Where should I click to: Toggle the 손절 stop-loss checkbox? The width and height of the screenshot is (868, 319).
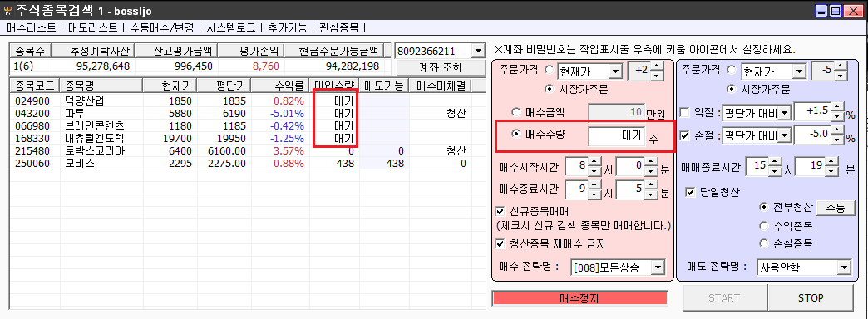point(685,135)
